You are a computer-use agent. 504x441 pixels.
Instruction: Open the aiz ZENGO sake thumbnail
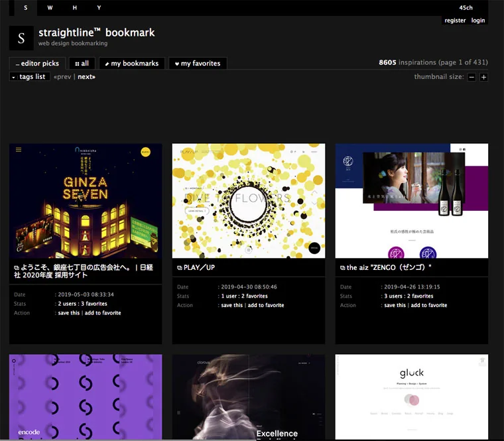tap(411, 201)
